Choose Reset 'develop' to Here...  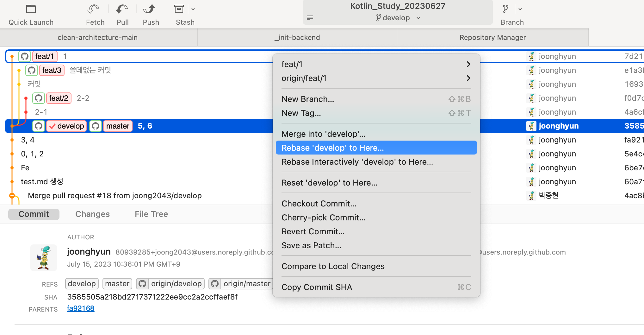tap(376, 183)
